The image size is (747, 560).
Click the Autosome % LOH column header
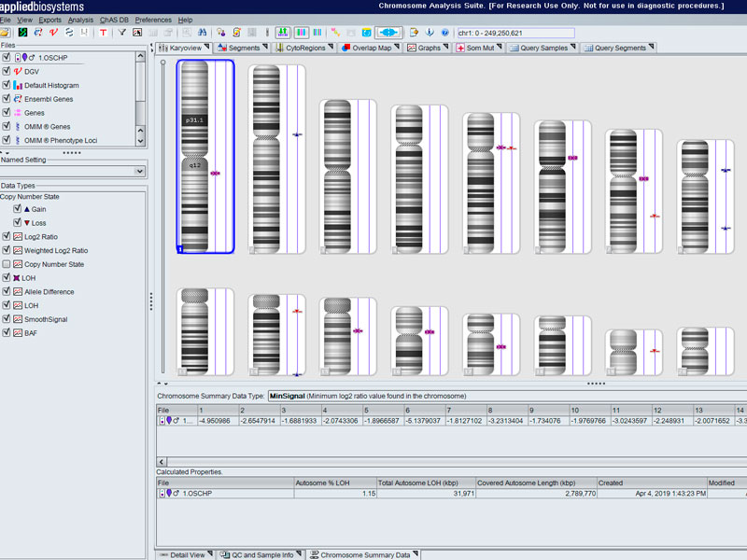pos(322,483)
